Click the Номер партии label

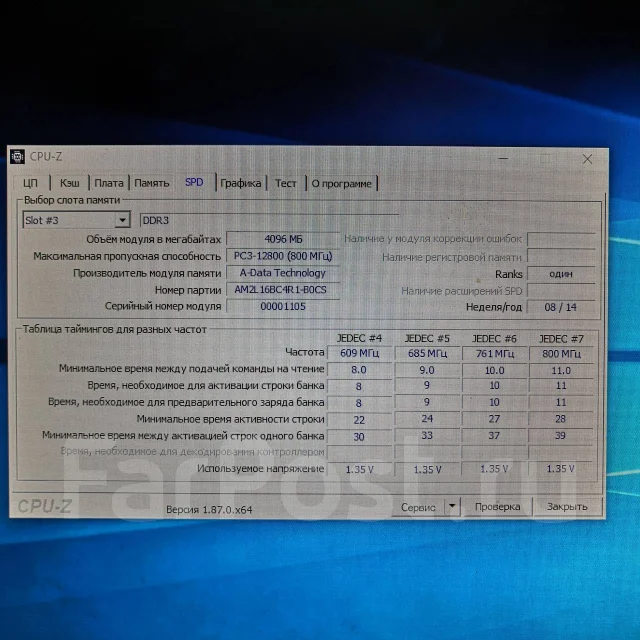[x=188, y=290]
